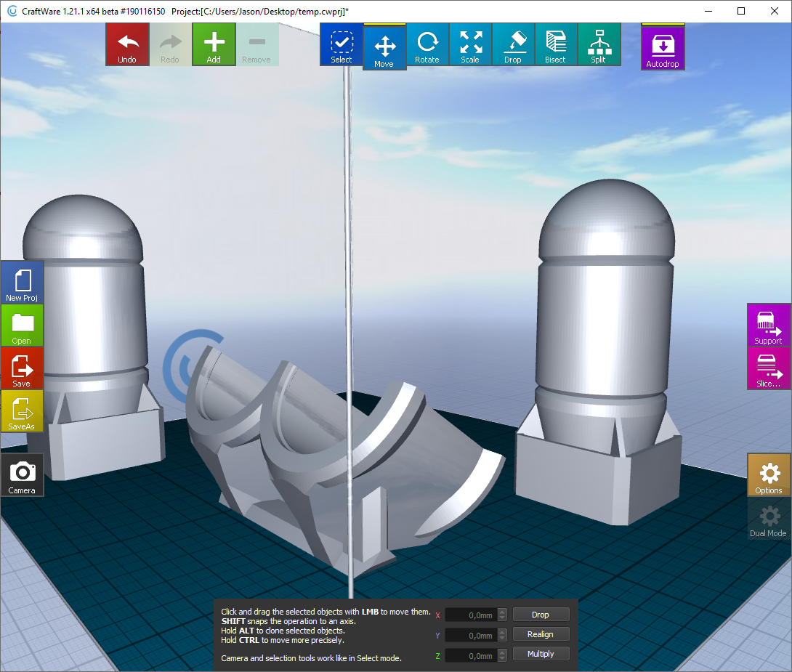Choose the Split tool

pyautogui.click(x=599, y=44)
